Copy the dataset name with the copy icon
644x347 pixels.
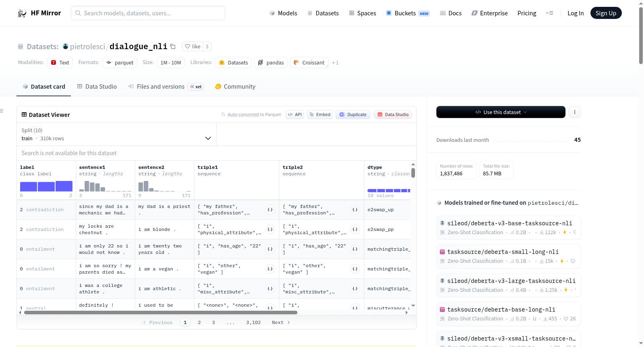[x=173, y=46]
